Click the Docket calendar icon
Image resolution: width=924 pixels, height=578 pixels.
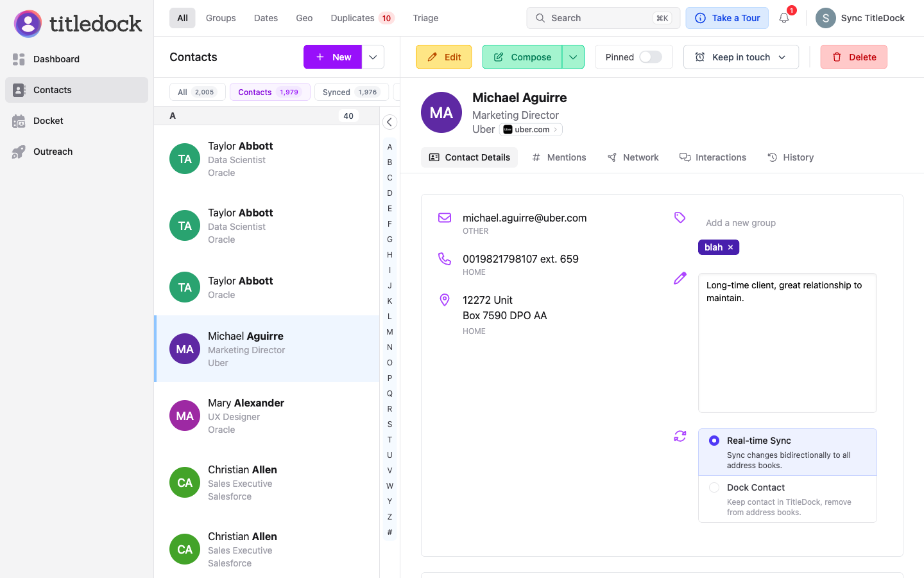pyautogui.click(x=19, y=121)
